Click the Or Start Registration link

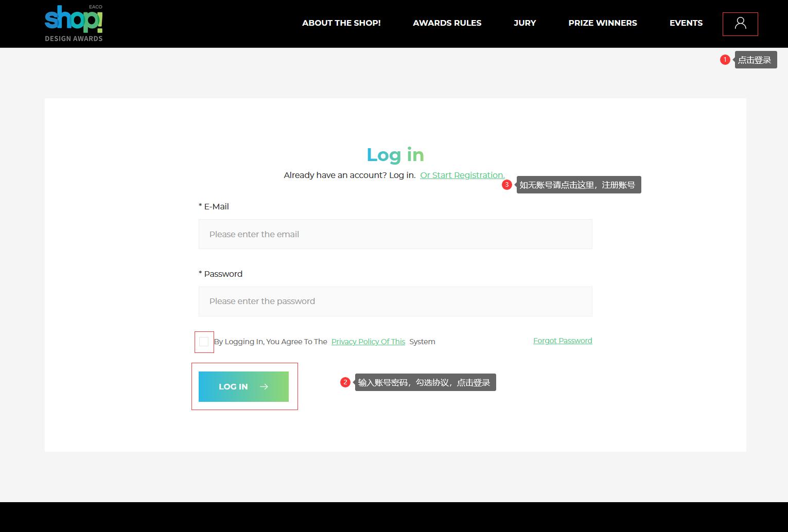pos(462,175)
